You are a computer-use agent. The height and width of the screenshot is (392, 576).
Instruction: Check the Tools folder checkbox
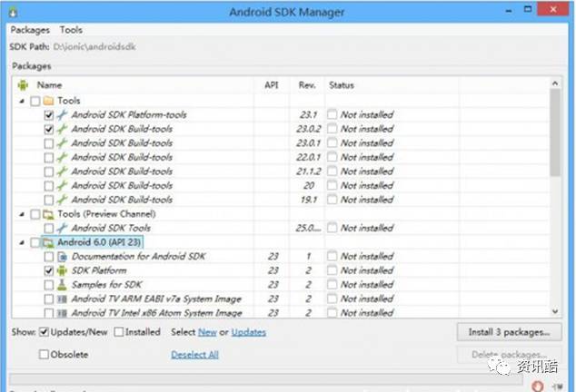(35, 101)
